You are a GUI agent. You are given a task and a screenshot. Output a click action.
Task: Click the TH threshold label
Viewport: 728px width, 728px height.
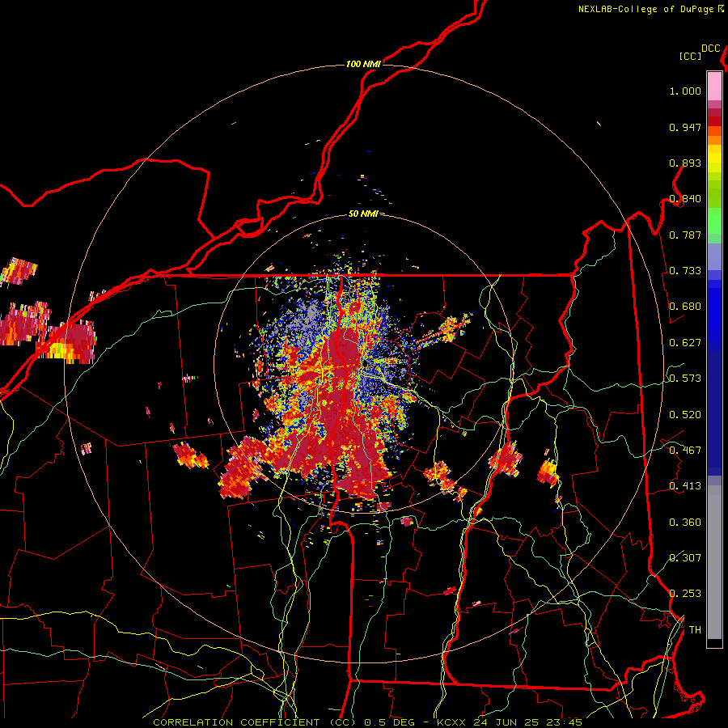[695, 630]
